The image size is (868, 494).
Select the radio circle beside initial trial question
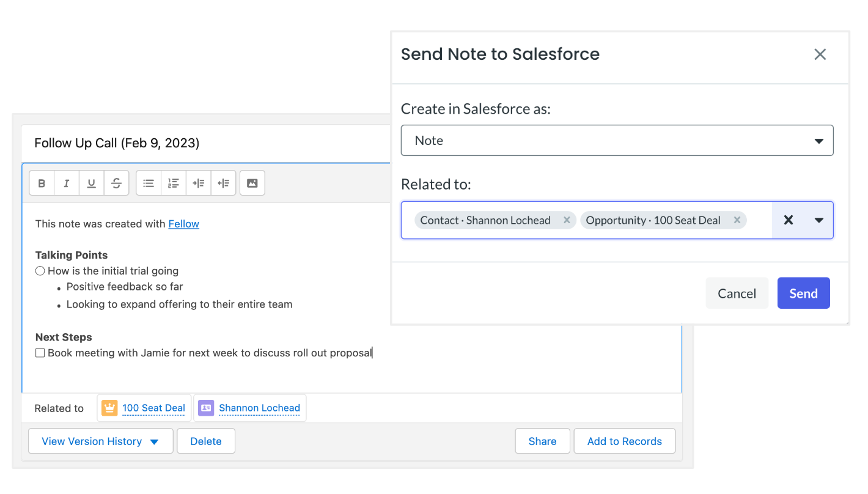[40, 271]
